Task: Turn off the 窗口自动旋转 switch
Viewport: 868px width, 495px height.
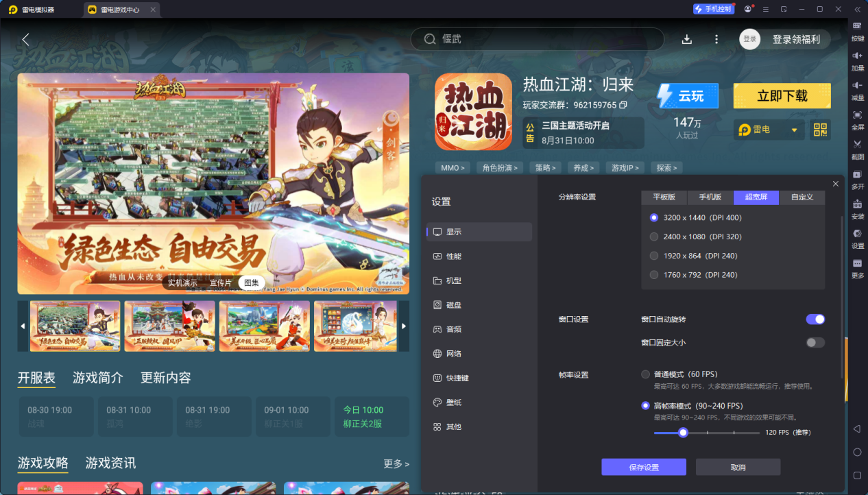Action: coord(815,319)
